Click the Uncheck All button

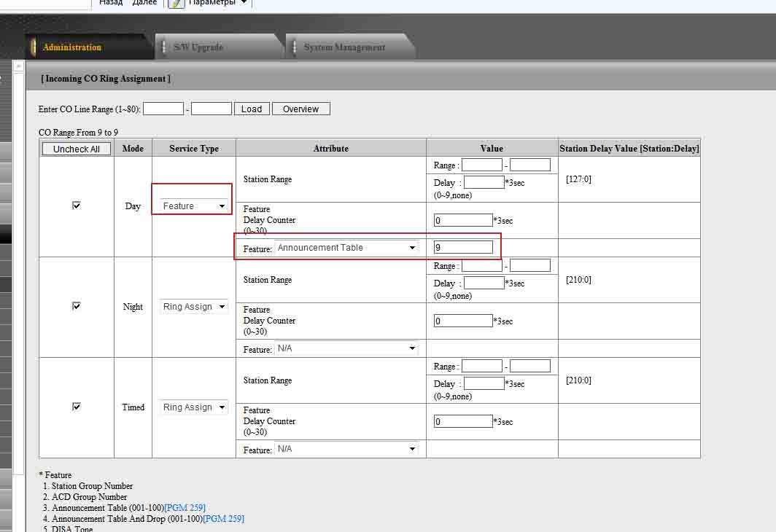[77, 149]
